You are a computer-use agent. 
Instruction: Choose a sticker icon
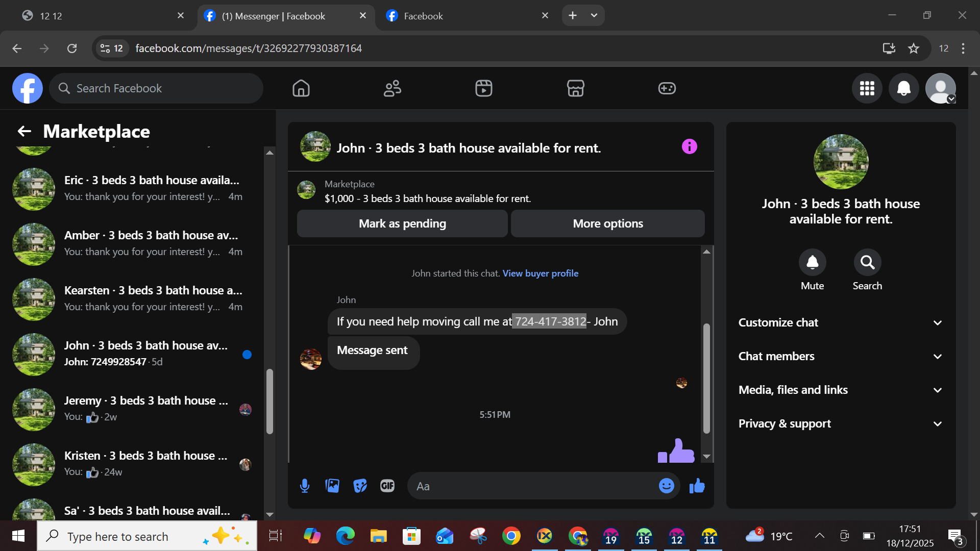360,486
